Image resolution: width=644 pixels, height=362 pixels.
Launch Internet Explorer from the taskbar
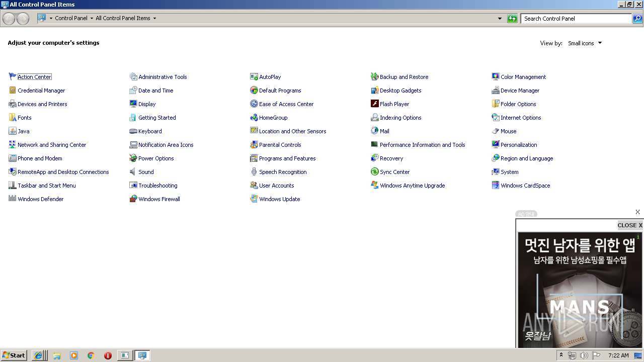[38, 355]
